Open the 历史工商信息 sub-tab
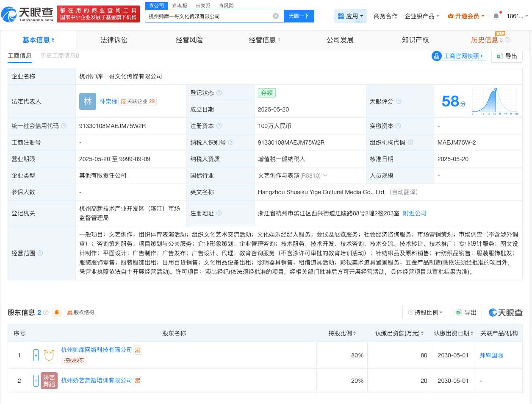The width and height of the screenshot is (532, 404). [x=59, y=56]
